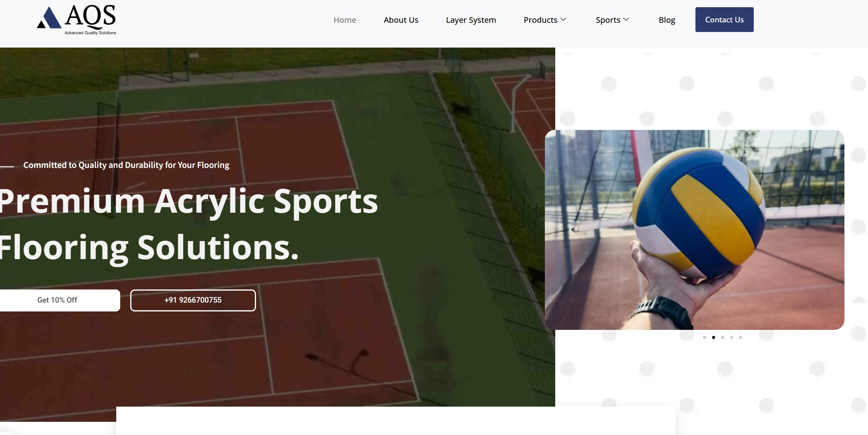The image size is (868, 435).
Task: Select the active second carousel dot
Action: point(713,337)
